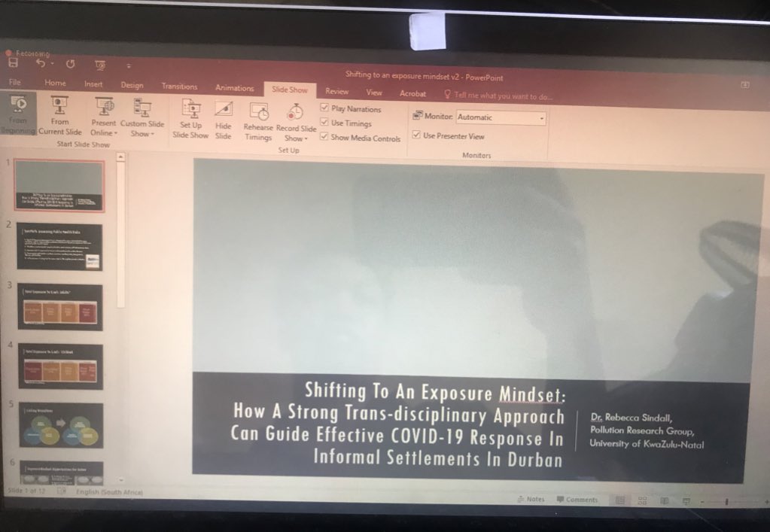Select slide 3 thumbnail

[60, 307]
